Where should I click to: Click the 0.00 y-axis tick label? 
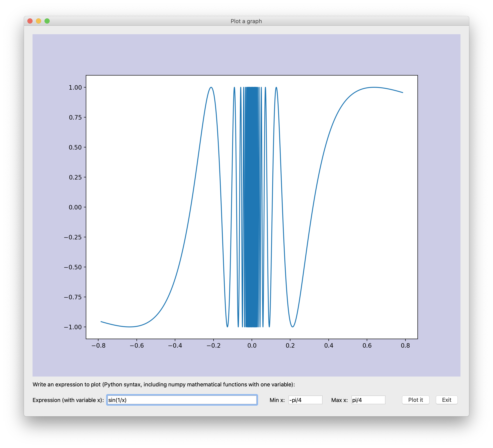[75, 207]
